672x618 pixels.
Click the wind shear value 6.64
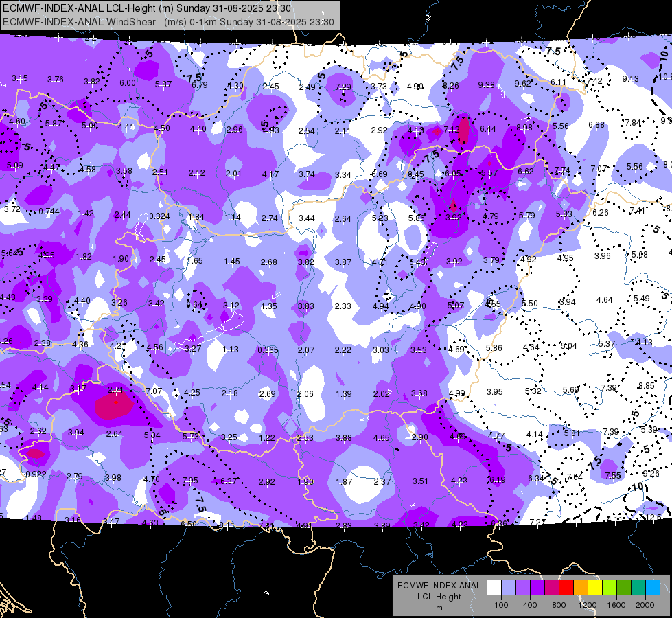point(194,304)
